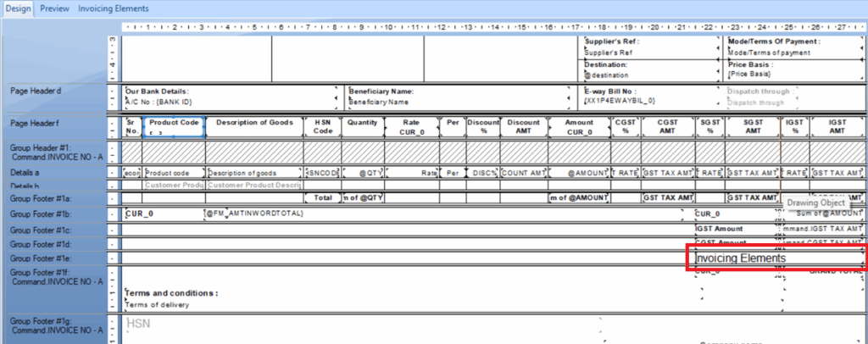The width and height of the screenshot is (868, 344).
Task: Select the Group Footer #1e section label
Action: pos(41,258)
